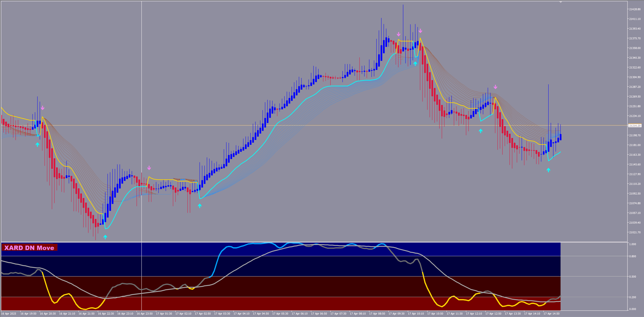The image size is (644, 317).
Task: Click the 1.000 level on indicator scale
Action: pyautogui.click(x=632, y=244)
